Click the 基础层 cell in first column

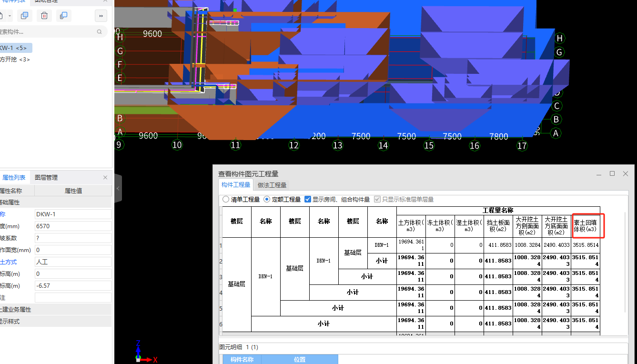pyautogui.click(x=237, y=284)
